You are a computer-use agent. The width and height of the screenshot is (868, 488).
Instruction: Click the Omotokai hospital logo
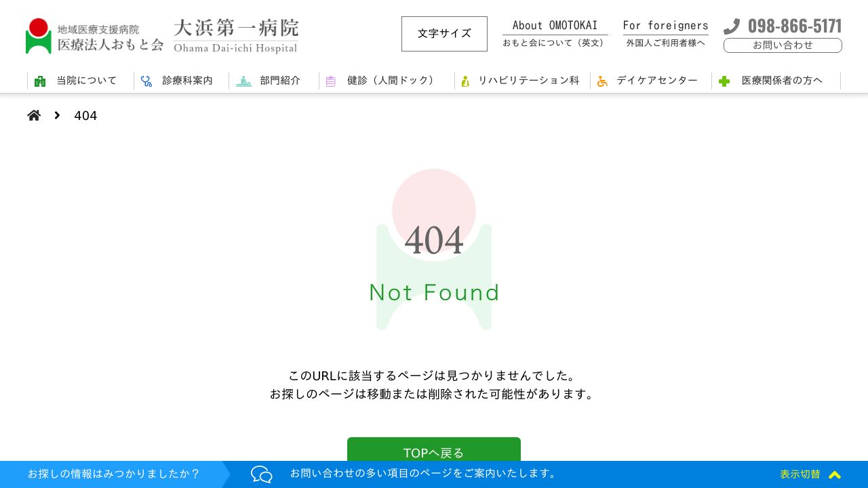coord(161,36)
